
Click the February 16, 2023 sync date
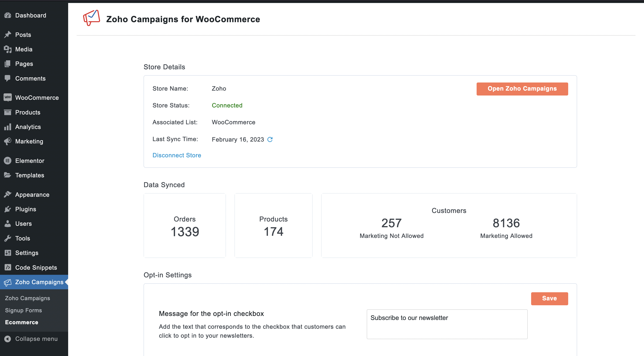[238, 139]
